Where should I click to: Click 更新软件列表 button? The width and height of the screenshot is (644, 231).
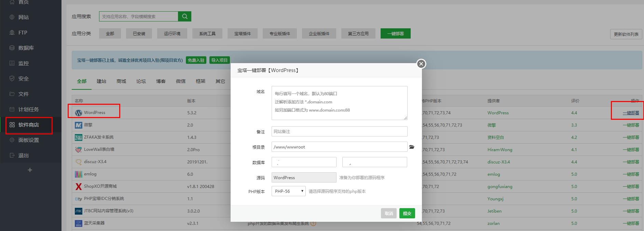point(626,34)
